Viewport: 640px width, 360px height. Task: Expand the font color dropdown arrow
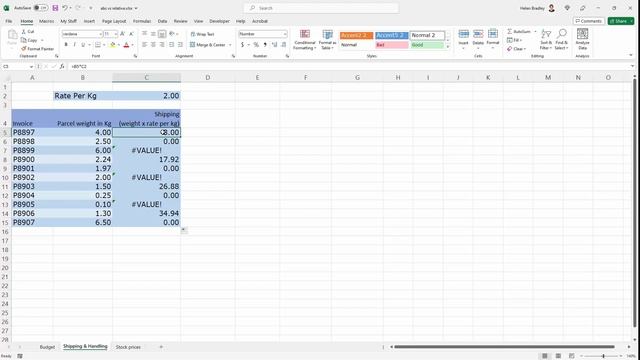(132, 45)
